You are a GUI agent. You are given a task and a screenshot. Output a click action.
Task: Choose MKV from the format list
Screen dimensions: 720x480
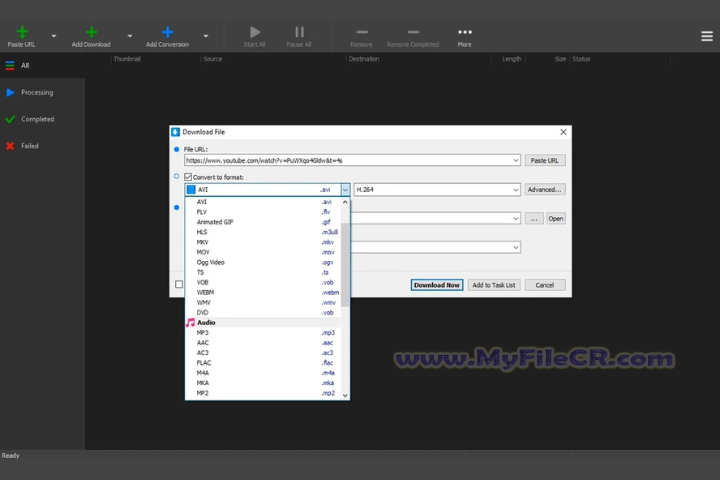263,243
